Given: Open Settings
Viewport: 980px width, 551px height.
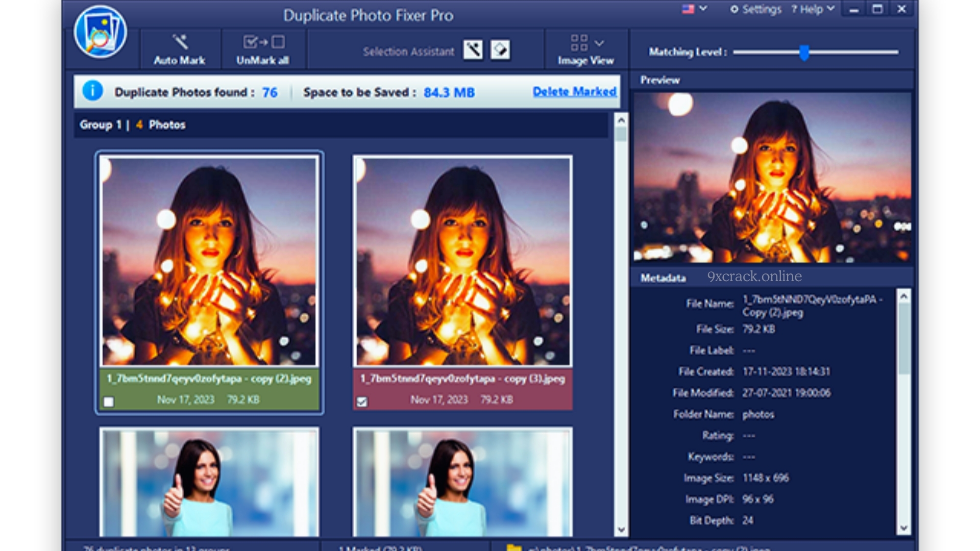Looking at the screenshot, I should (x=756, y=9).
